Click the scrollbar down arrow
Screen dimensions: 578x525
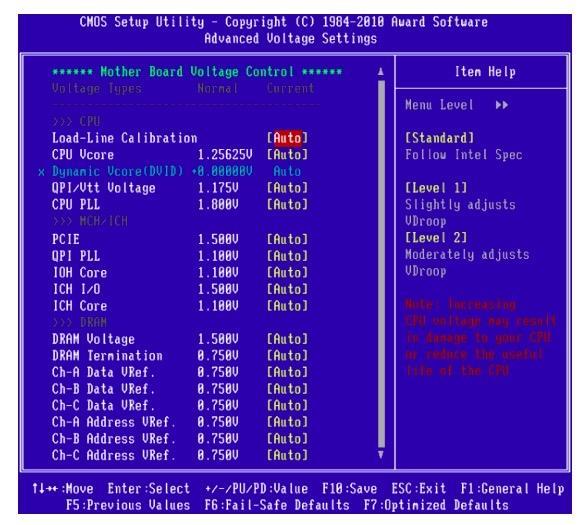click(381, 454)
